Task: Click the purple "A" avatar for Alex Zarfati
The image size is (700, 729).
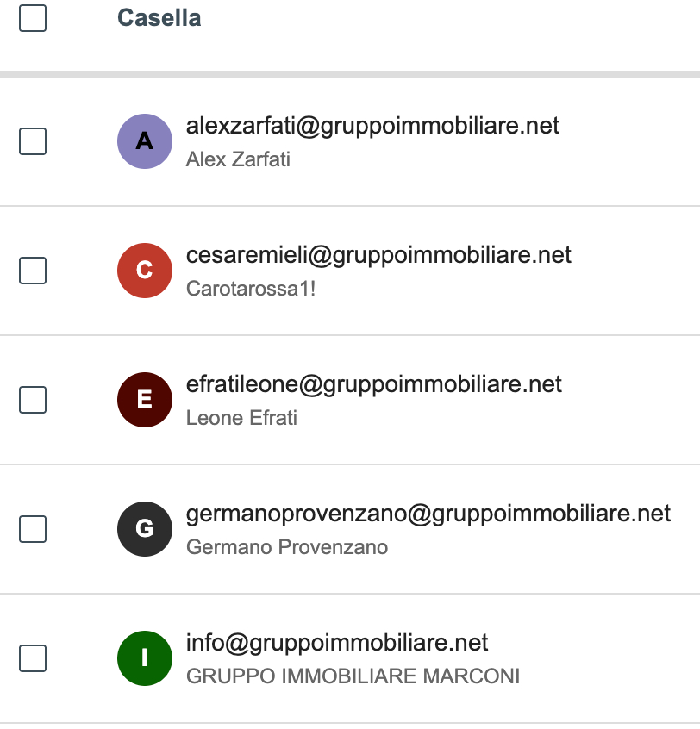Action: [x=145, y=141]
